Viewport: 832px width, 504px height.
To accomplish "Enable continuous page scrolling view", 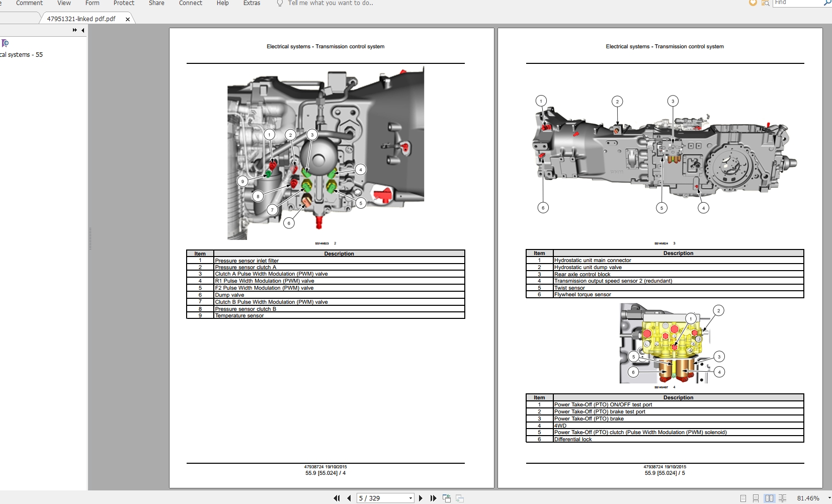I will [756, 498].
